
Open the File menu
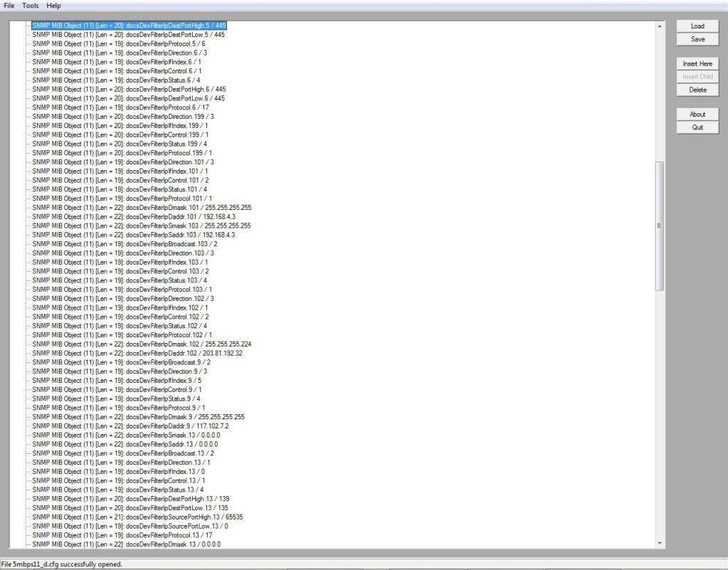click(9, 6)
